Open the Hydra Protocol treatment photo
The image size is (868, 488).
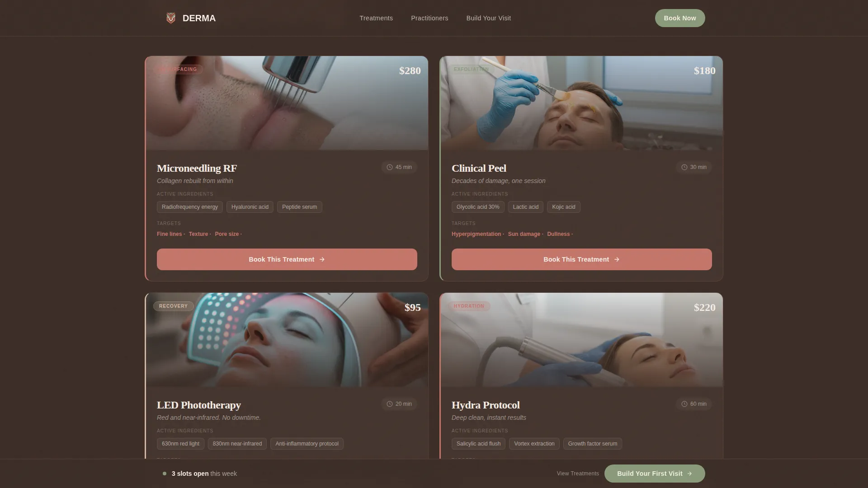coord(582,340)
